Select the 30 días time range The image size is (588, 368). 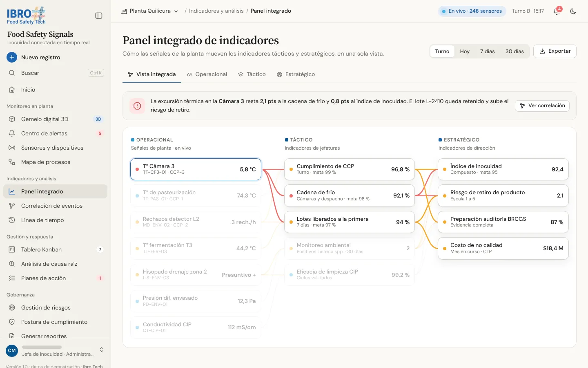point(514,51)
